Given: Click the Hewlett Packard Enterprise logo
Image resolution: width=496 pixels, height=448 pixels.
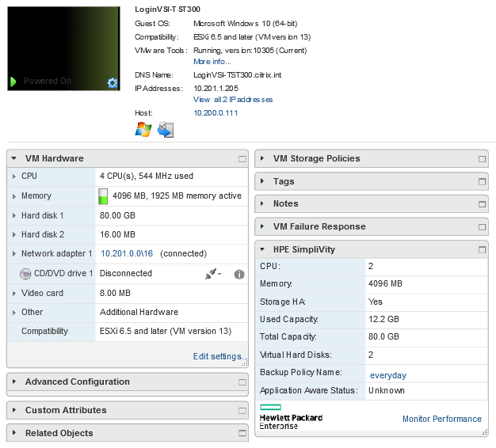Looking at the screenshot, I should click(290, 416).
